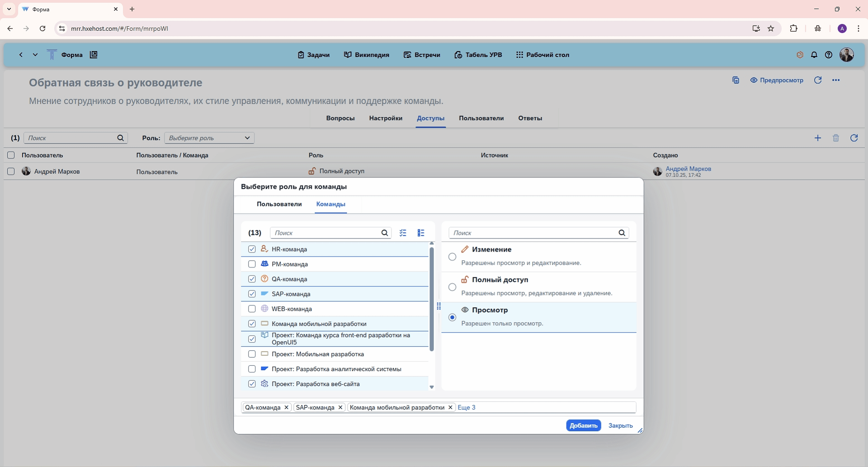This screenshot has height=467, width=868.
Task: Remove the SAP-команда chip with its X
Action: [340, 407]
